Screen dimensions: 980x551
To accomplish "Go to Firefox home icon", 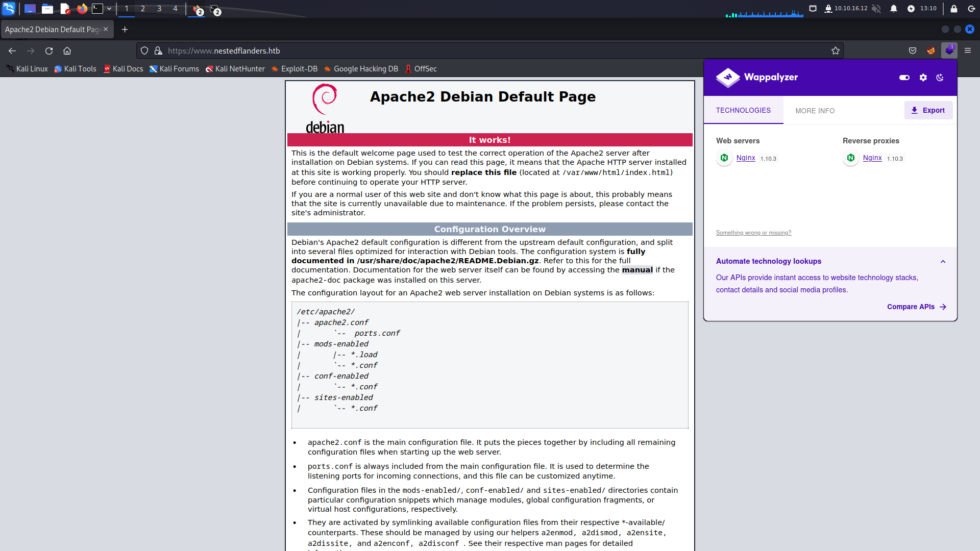I will tap(67, 51).
